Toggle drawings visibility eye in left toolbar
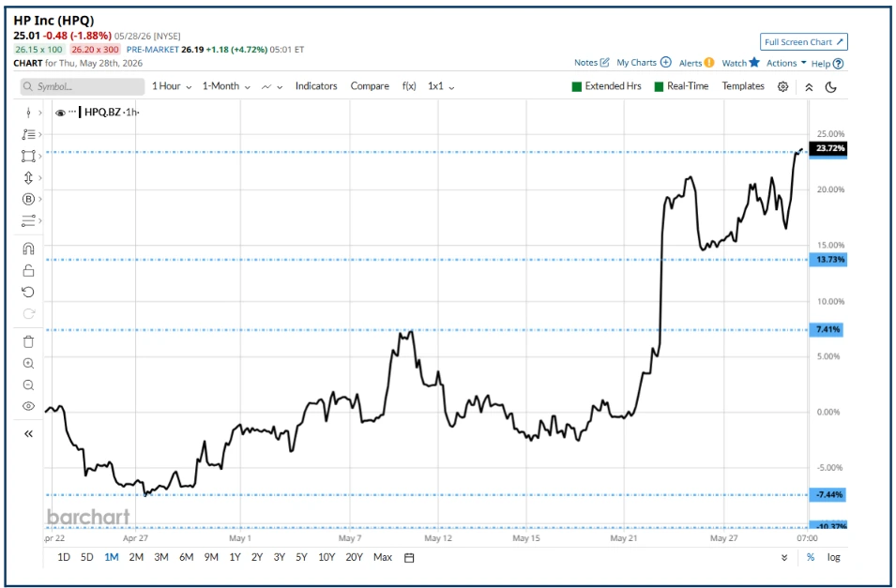Screen dimensions: 896x588 point(28,406)
